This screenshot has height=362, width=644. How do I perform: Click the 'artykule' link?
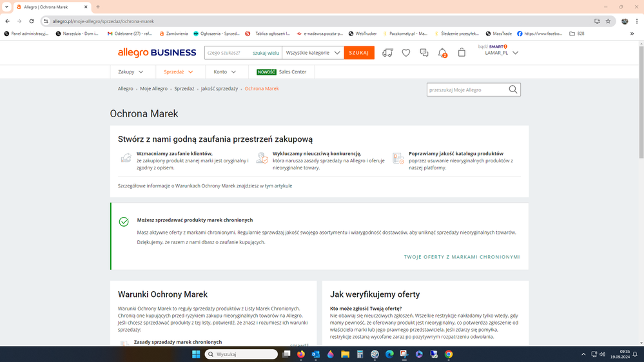pyautogui.click(x=283, y=186)
